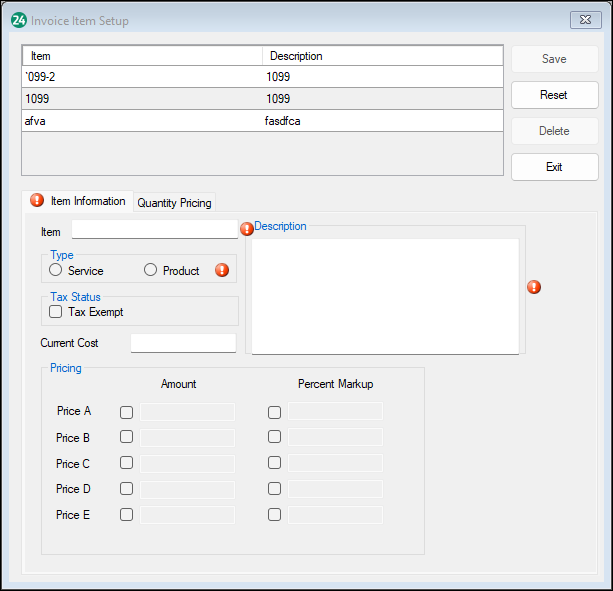Click inside the Description text area

385,296
